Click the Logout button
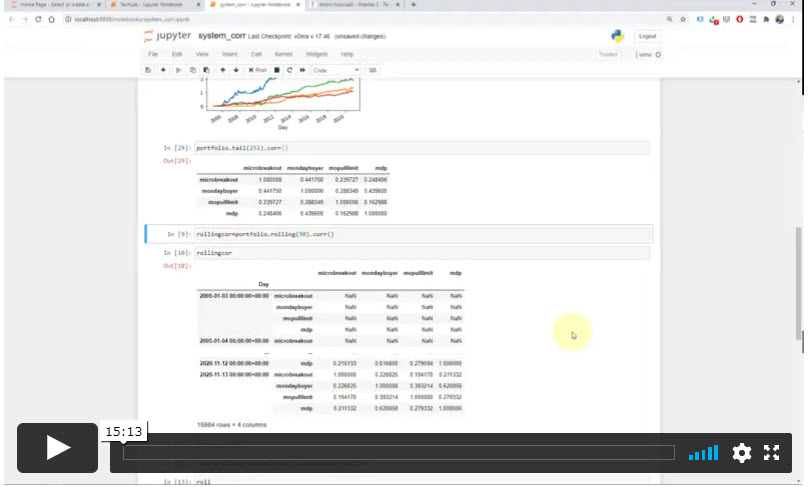809x487 pixels. [646, 36]
